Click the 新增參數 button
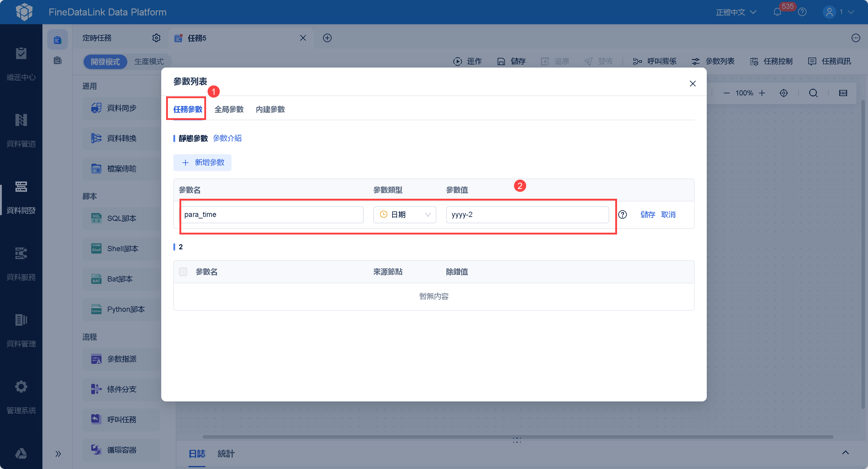Screen dimensions: 868x469 (x=202, y=162)
